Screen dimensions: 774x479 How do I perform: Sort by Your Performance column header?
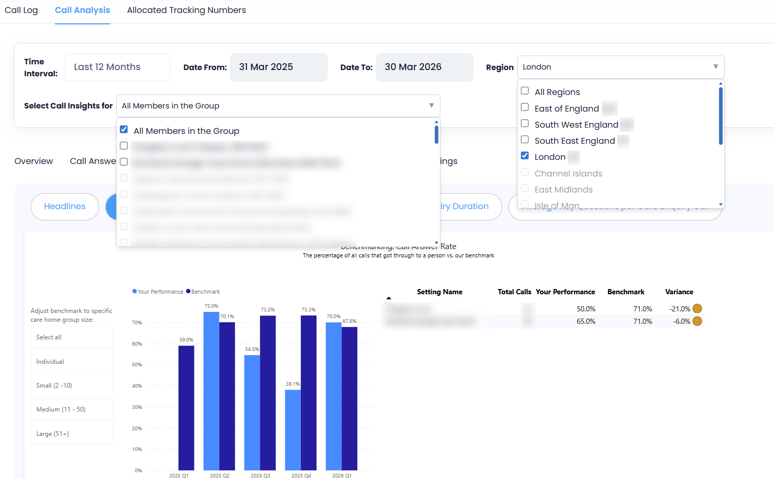pos(565,292)
